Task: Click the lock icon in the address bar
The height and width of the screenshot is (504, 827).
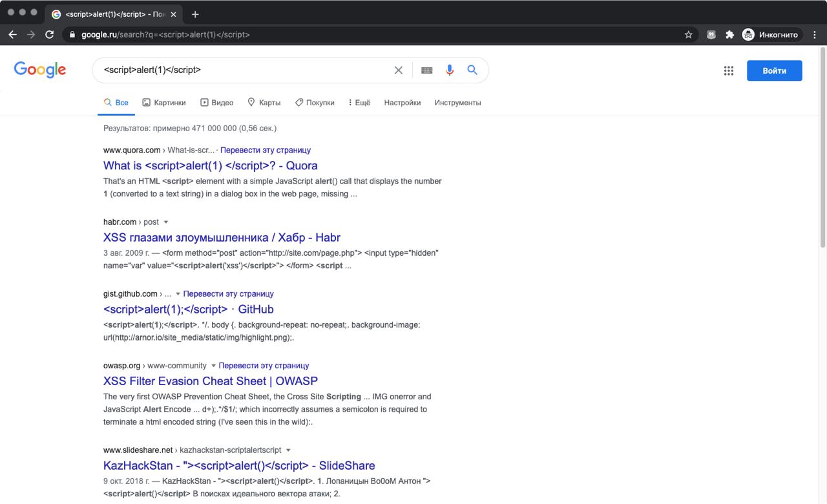Action: pos(72,35)
